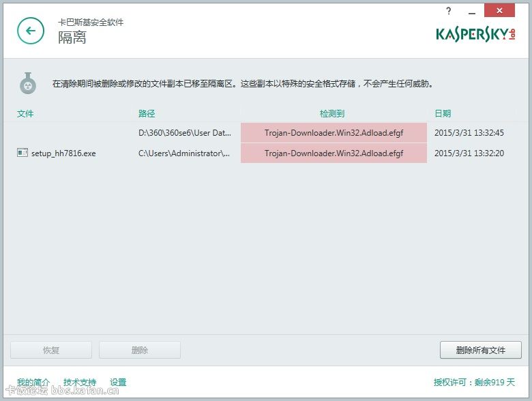The height and width of the screenshot is (401, 532).
Task: Click the 隔离 page title
Action: [72, 38]
